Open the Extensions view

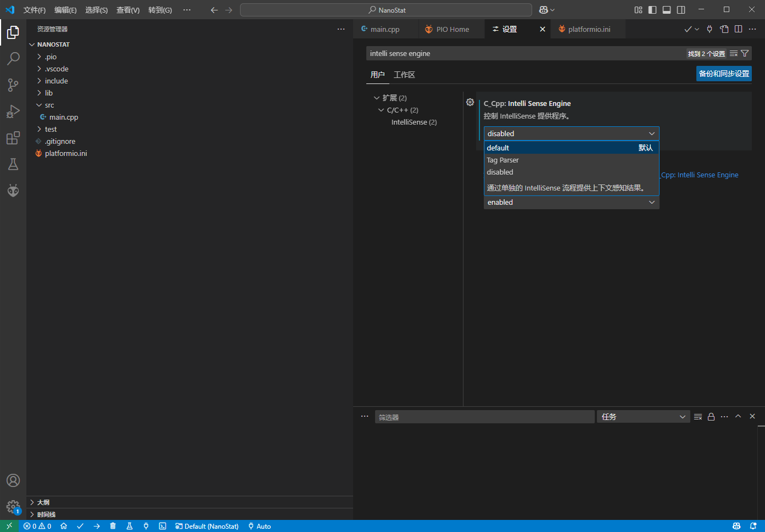pos(13,138)
